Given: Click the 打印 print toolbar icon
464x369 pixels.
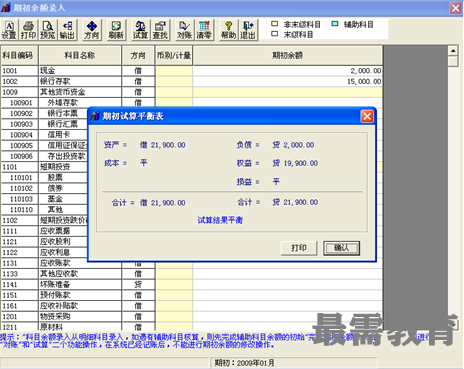Looking at the screenshot, I should pos(29,30).
